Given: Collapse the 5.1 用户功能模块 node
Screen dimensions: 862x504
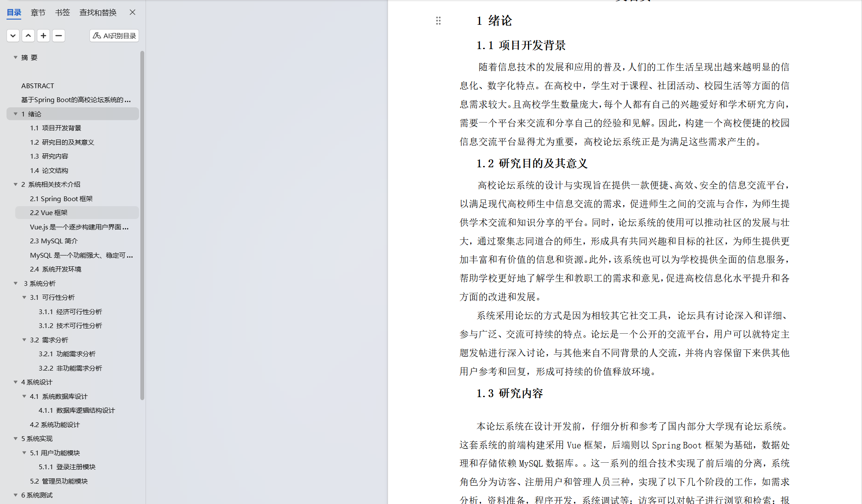Looking at the screenshot, I should coord(24,453).
